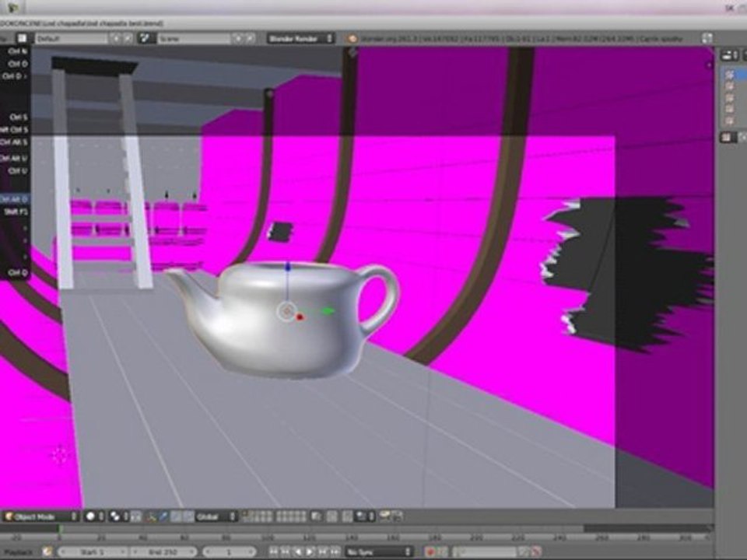Play the animation in reverse

pos(298,552)
